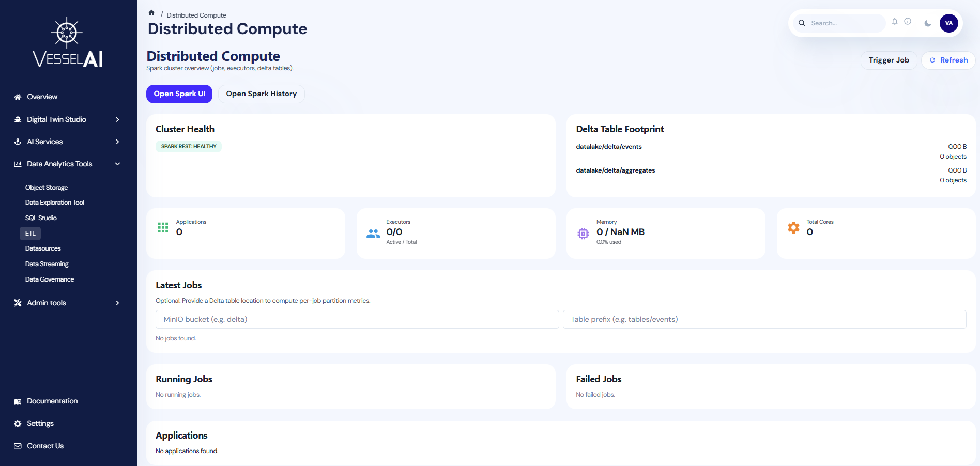Select ETL in the sidebar

30,234
